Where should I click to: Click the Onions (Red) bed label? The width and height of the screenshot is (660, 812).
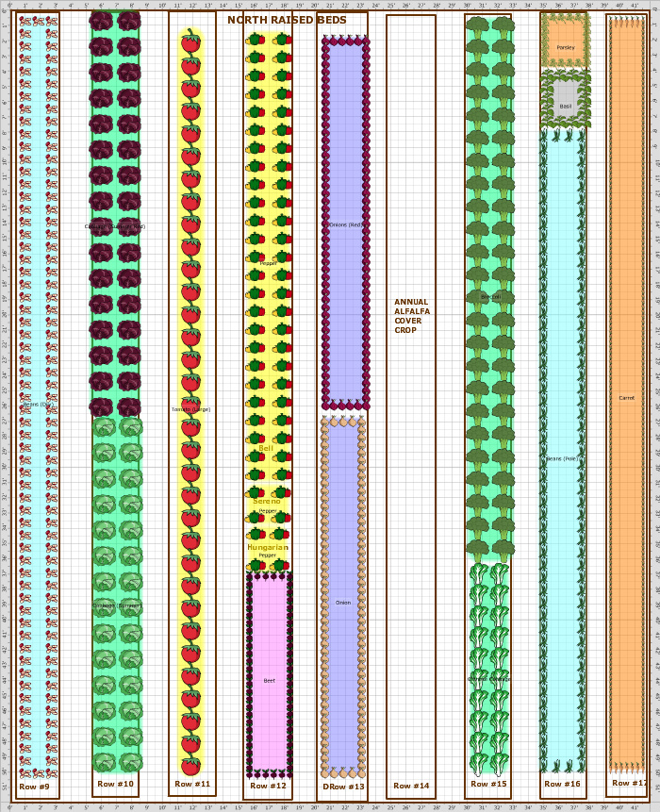(x=344, y=224)
